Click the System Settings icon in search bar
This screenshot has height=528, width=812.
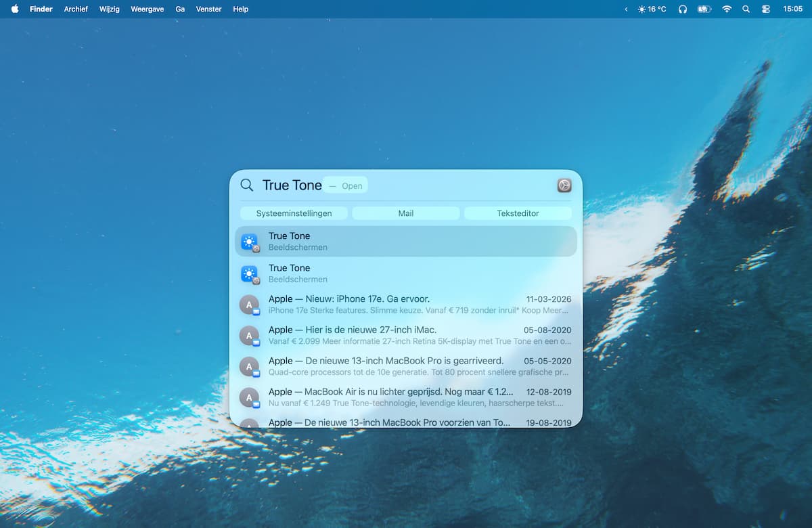(564, 185)
